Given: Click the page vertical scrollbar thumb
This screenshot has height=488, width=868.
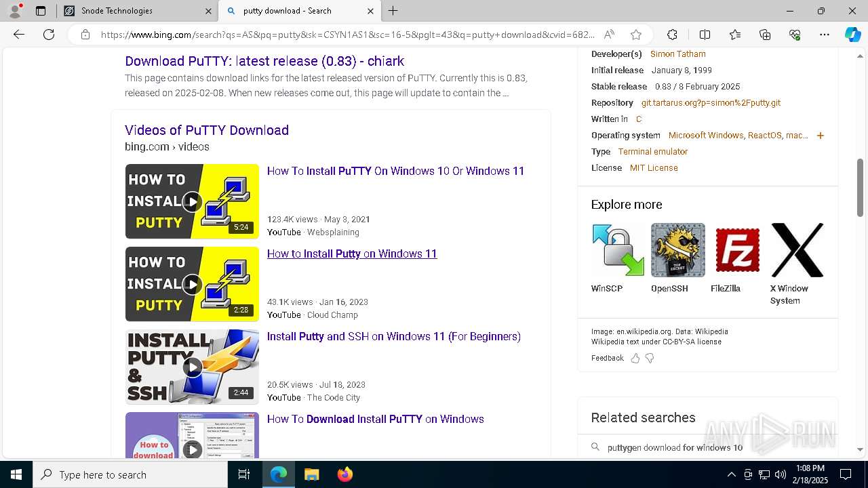Looking at the screenshot, I should click(861, 188).
